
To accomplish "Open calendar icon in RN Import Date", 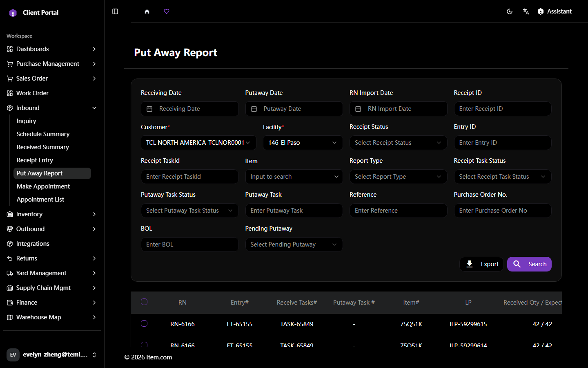I will click(x=358, y=109).
